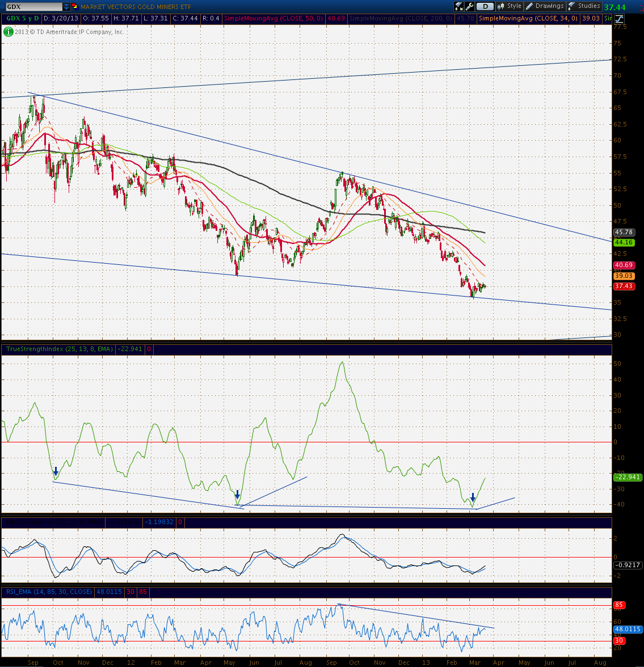This screenshot has height=667, width=644.
Task: Click the D timeframe button
Action: pos(485,6)
